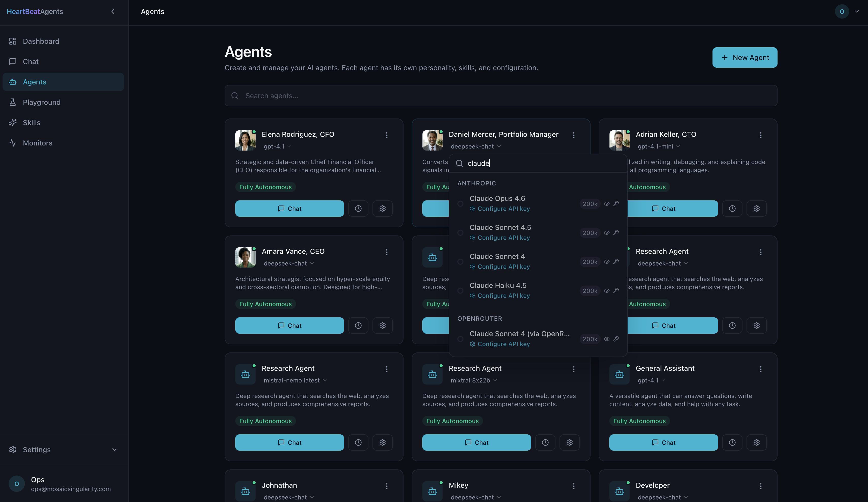
Task: Open more options for Johnathan agent
Action: pos(386,486)
